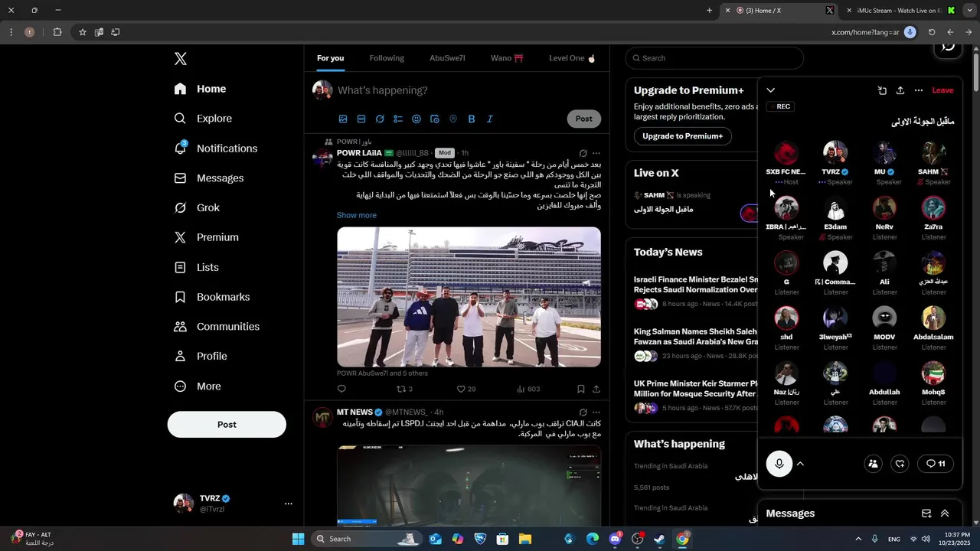Add a poll to the post
This screenshot has width=980, height=551.
point(398,119)
